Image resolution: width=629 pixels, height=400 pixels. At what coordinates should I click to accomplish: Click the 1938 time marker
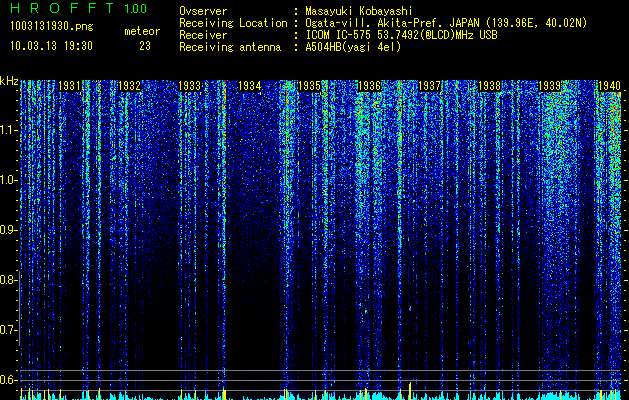tap(490, 86)
